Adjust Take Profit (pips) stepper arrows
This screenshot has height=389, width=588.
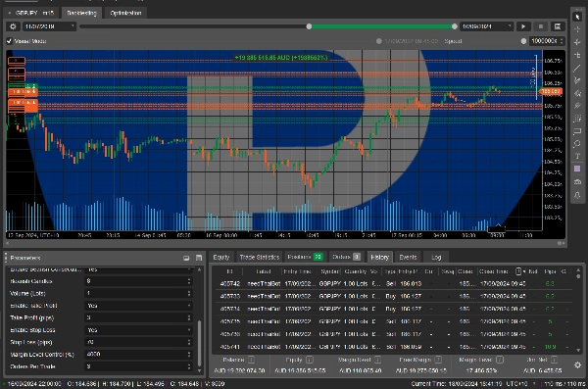(x=188, y=317)
